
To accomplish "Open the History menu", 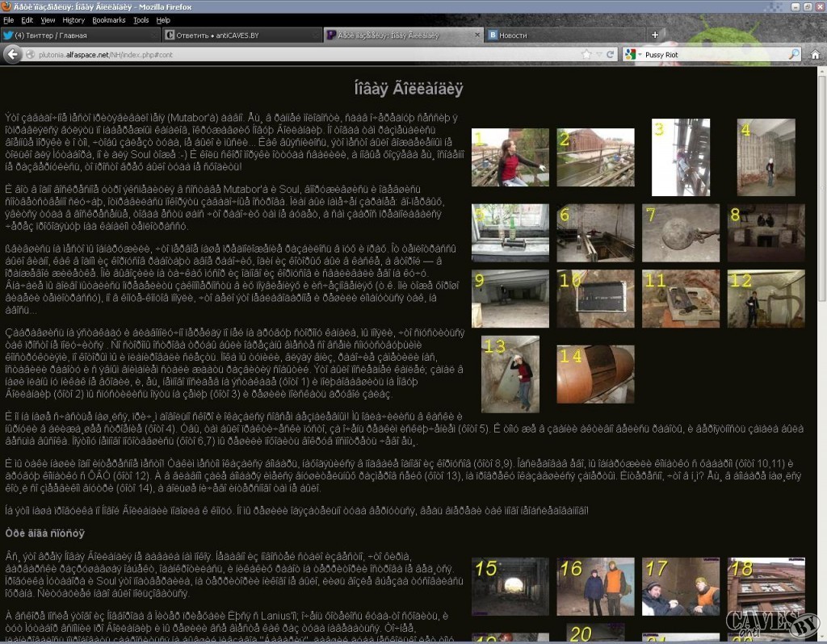I will [73, 19].
